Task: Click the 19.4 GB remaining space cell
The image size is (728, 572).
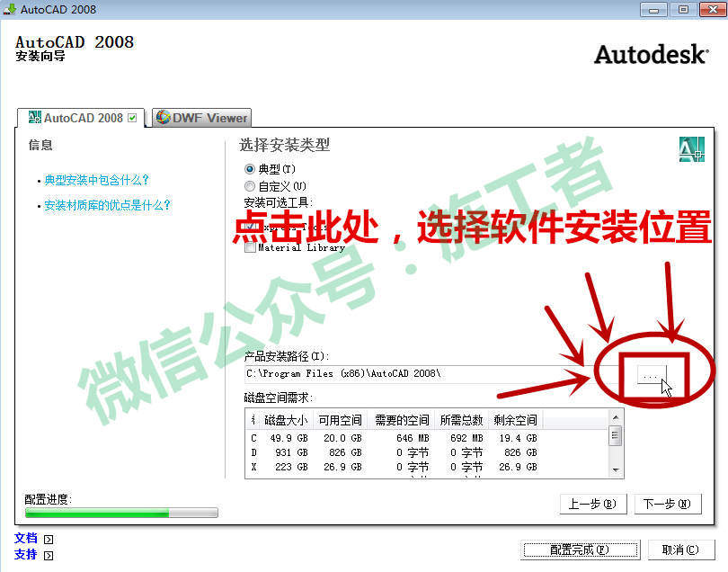Action: pyautogui.click(x=519, y=438)
